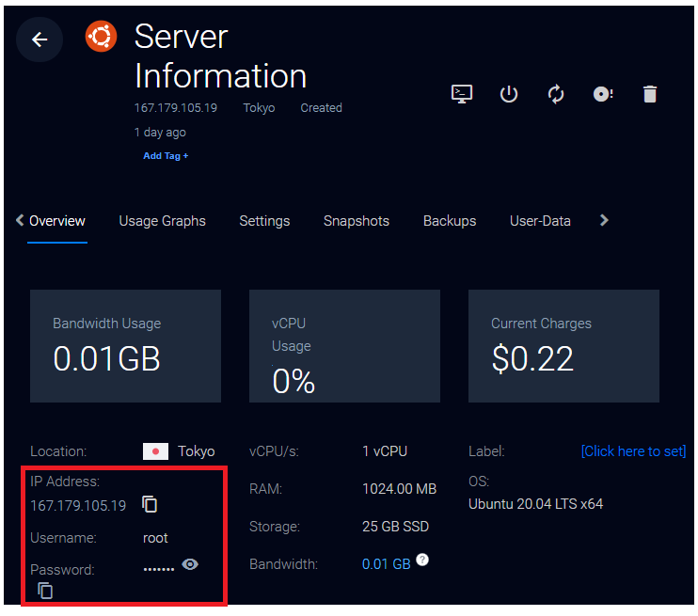Select the Overview tab
The width and height of the screenshot is (698, 616).
pyautogui.click(x=57, y=221)
